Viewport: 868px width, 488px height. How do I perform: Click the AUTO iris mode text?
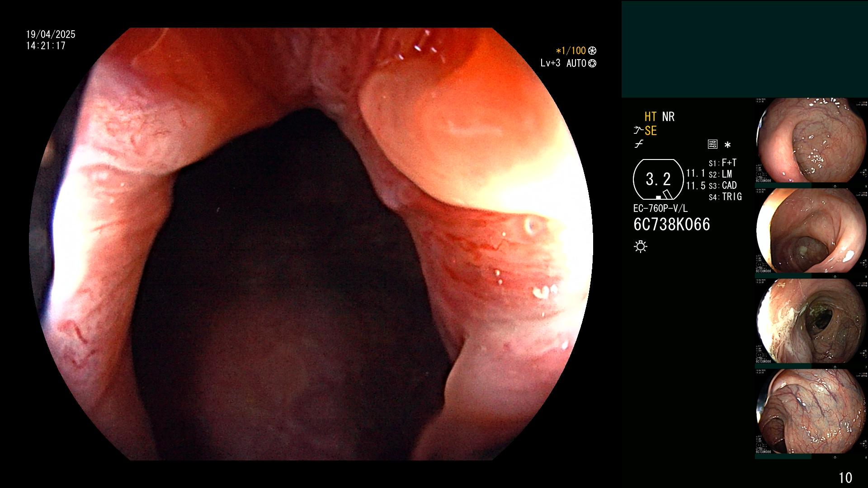point(576,64)
